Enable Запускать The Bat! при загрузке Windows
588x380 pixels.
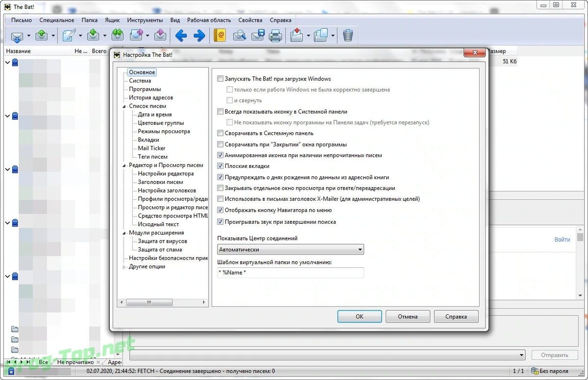pos(220,79)
